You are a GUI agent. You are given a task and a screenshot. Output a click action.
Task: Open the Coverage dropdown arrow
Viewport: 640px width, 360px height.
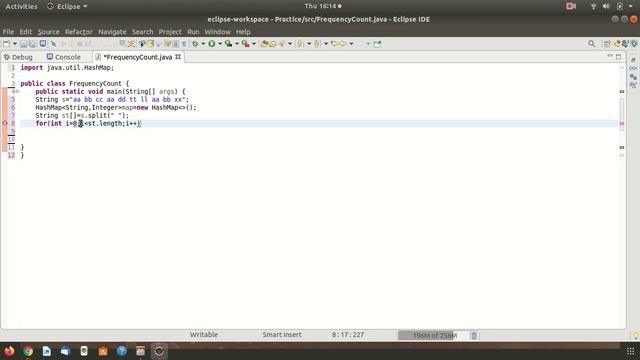[x=237, y=44]
